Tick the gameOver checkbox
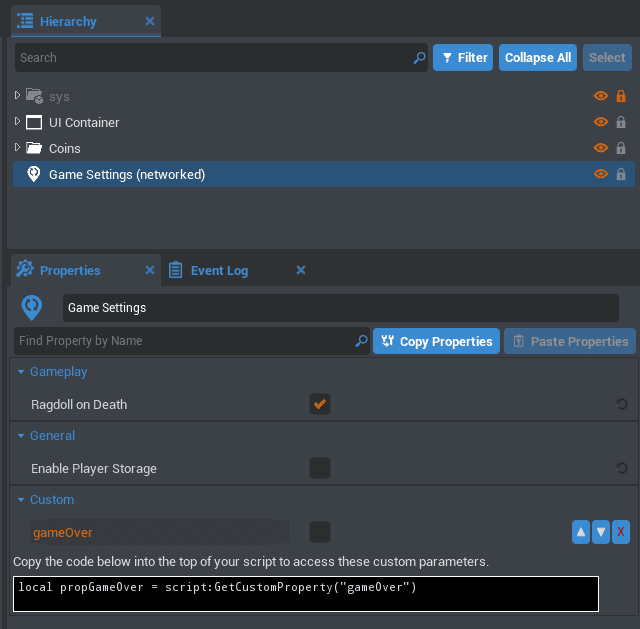Screen dimensions: 640x629 pos(320,532)
